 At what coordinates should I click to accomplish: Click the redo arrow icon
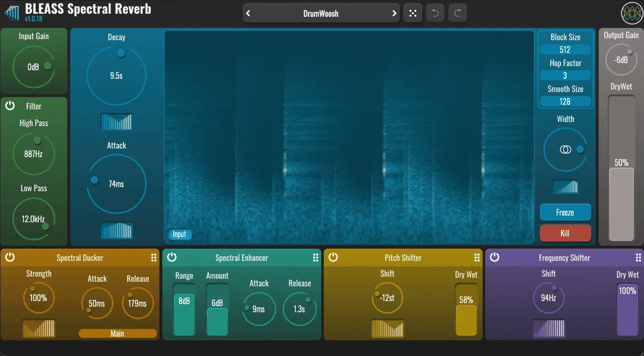457,13
